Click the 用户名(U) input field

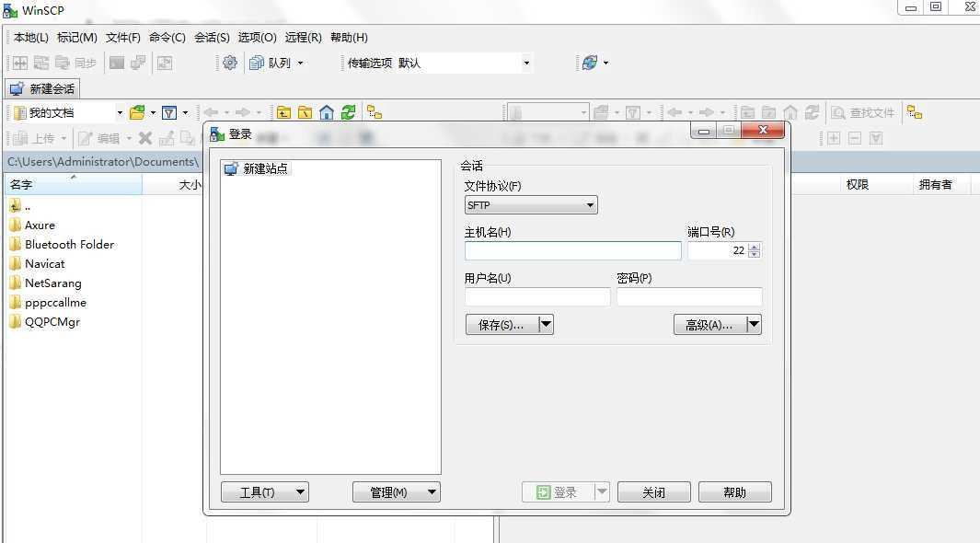click(537, 296)
